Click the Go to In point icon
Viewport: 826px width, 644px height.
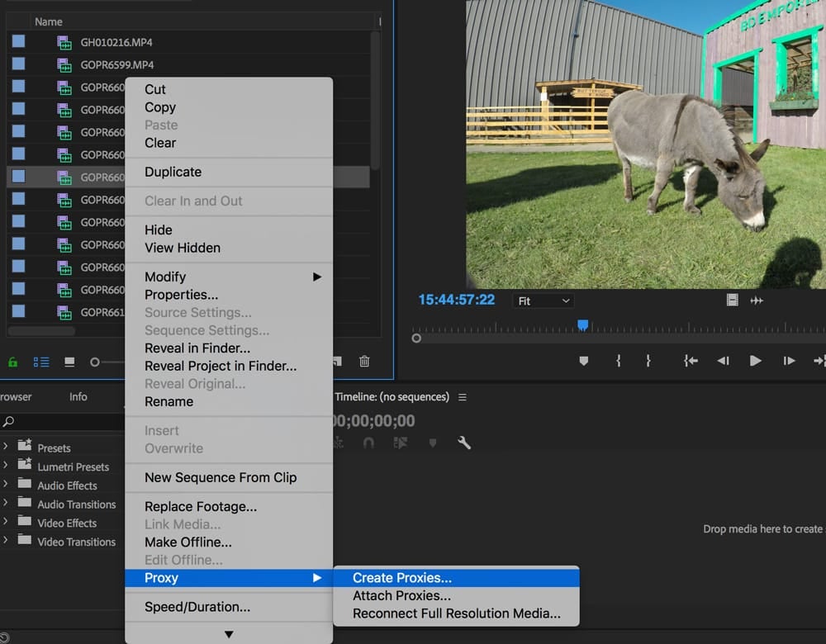[x=691, y=361]
